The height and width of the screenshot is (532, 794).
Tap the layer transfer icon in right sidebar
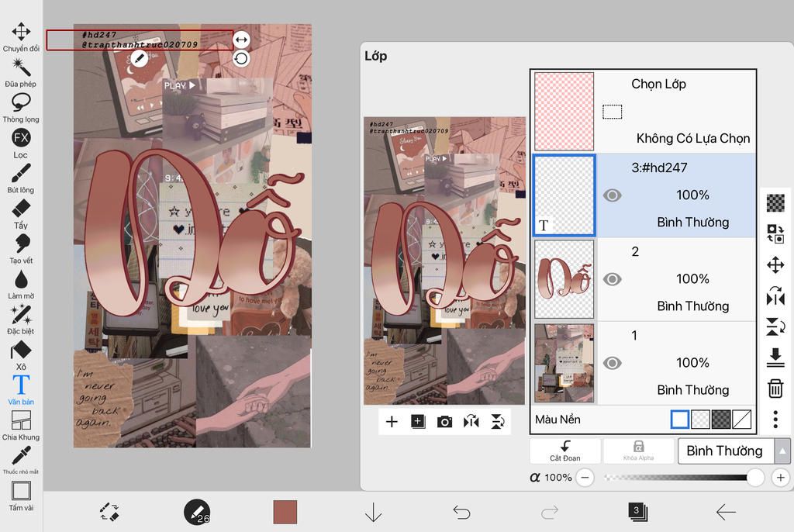click(x=775, y=233)
